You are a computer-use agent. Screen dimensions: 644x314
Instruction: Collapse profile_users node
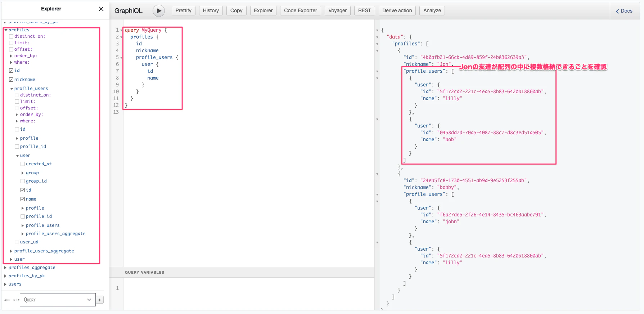pyautogui.click(x=12, y=89)
